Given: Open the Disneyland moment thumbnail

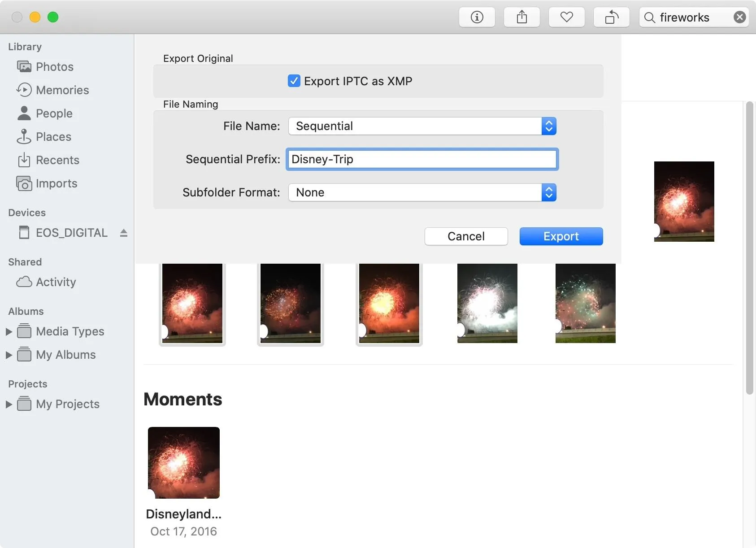Looking at the screenshot, I should 184,463.
